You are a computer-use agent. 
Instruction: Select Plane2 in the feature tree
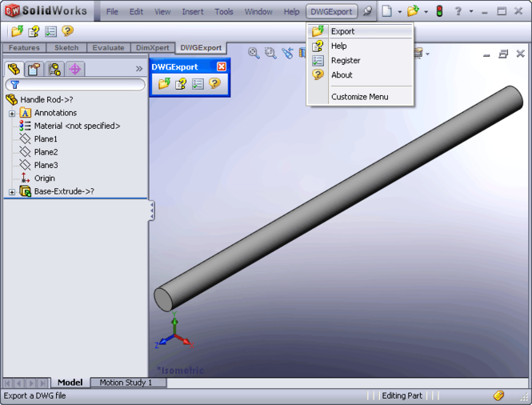tap(38, 152)
